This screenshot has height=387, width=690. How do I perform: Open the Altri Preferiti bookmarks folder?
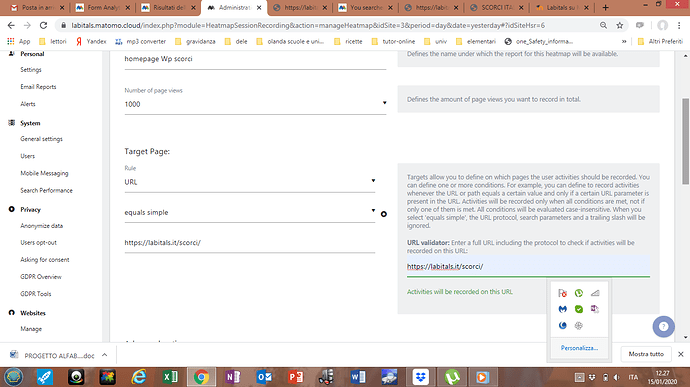(660, 41)
